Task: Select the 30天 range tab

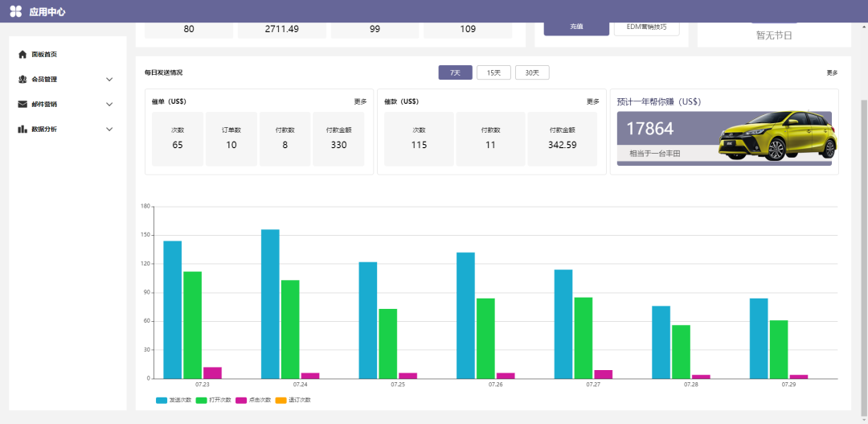Action: click(532, 73)
